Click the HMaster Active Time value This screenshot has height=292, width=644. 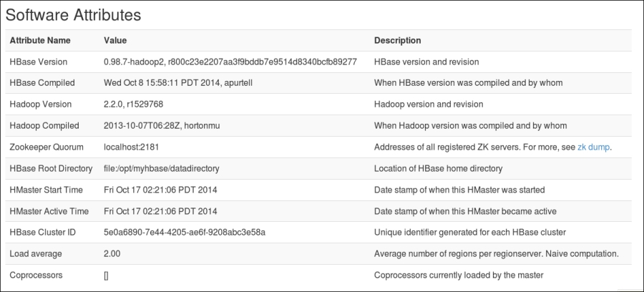pyautogui.click(x=160, y=211)
